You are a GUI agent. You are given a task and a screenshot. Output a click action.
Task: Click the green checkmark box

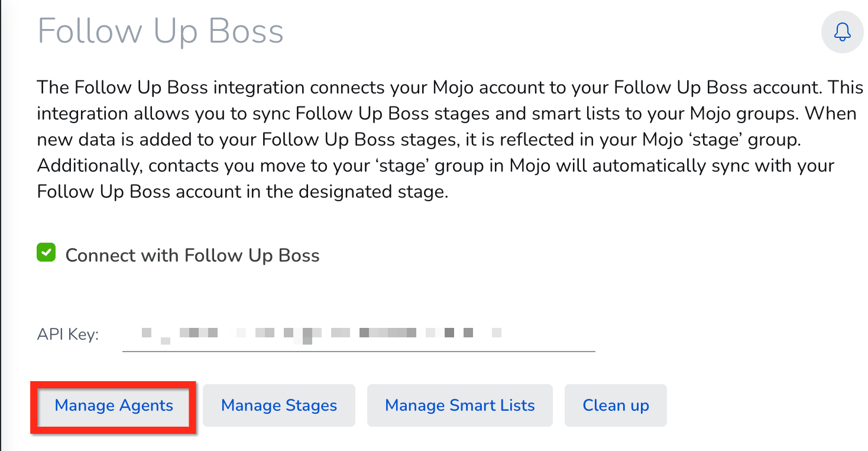46,253
